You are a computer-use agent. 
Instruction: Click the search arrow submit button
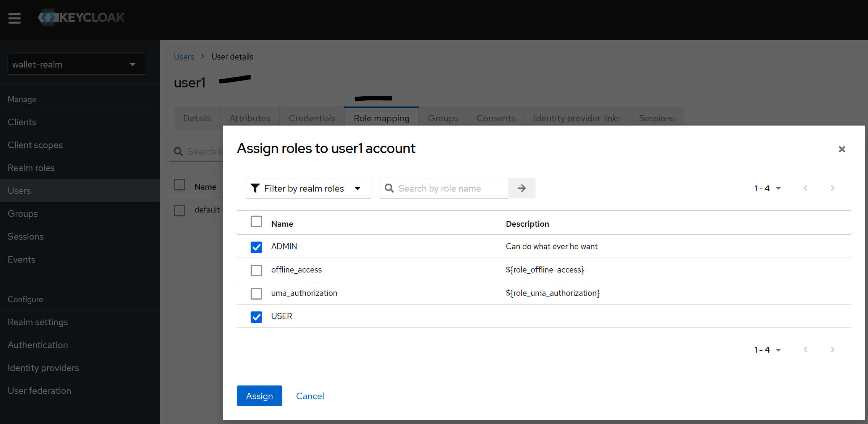click(x=521, y=188)
